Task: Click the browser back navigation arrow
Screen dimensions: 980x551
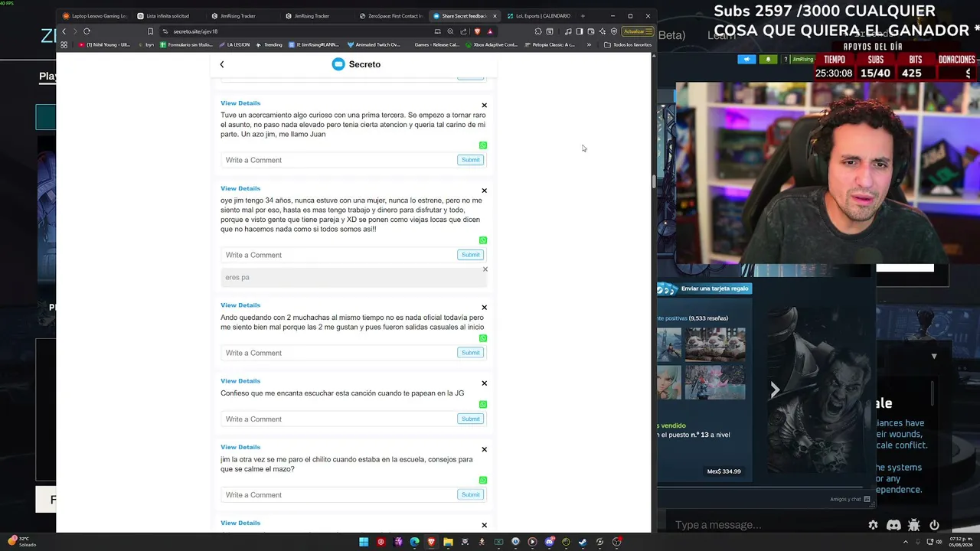Action: click(x=64, y=31)
